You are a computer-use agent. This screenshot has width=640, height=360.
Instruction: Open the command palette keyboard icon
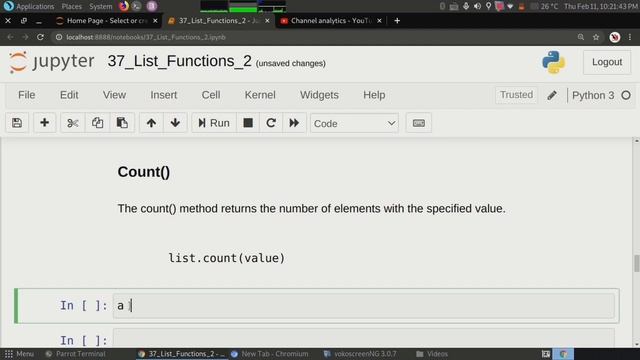[x=418, y=123]
